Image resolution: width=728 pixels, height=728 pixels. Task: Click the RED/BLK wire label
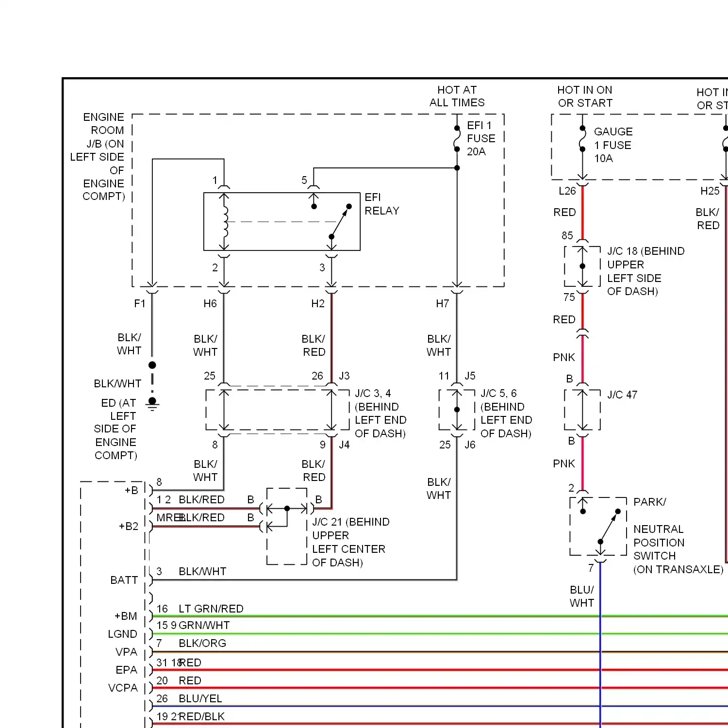tap(202, 716)
